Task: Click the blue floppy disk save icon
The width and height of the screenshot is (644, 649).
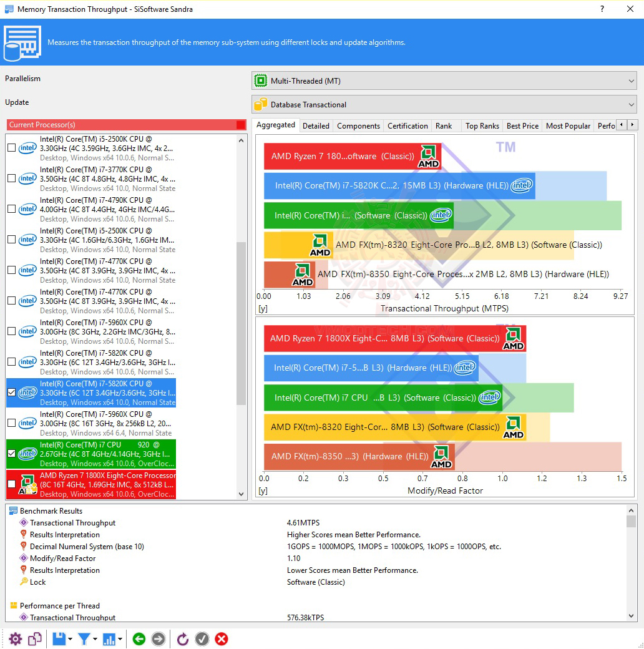Action: (x=59, y=638)
